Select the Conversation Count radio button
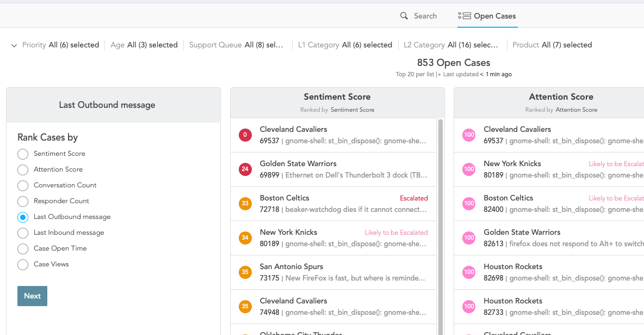 click(23, 186)
